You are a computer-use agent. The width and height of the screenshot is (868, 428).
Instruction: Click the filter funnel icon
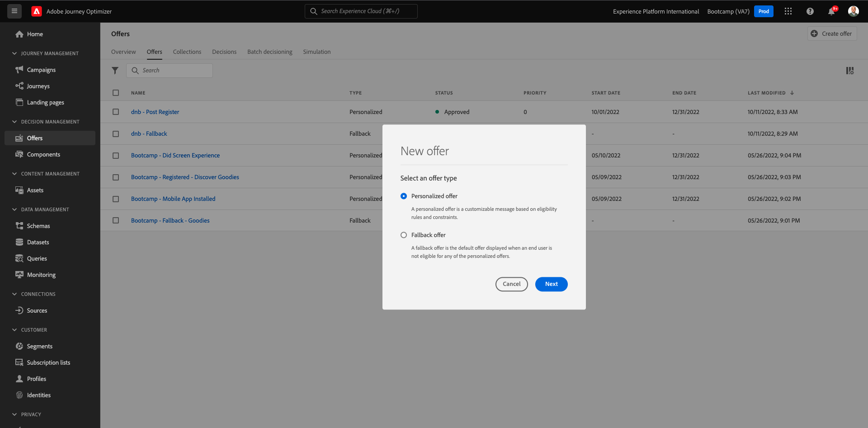click(115, 71)
